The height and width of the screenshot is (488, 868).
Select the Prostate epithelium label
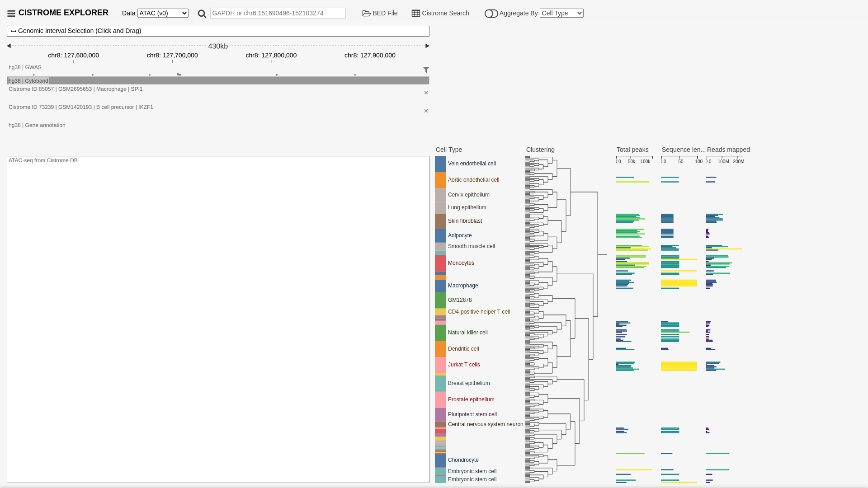pos(471,399)
